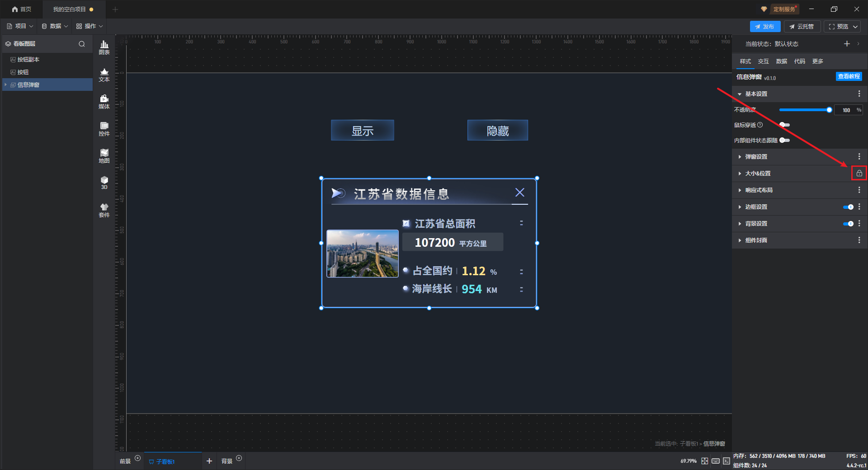Open the 套件 (kits) component library
This screenshot has height=470, width=868.
104,210
